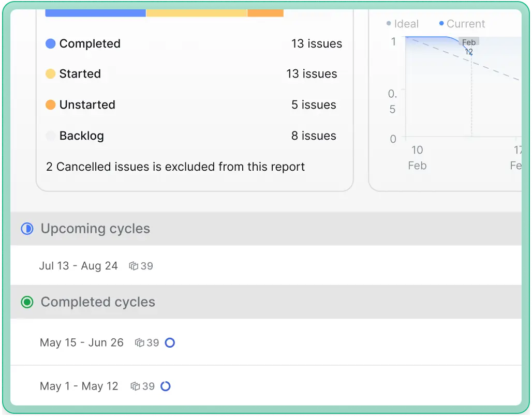Screen dimensions: 532x418
Task: Click the Upcoming cycles half-circle icon
Action: coord(27,229)
